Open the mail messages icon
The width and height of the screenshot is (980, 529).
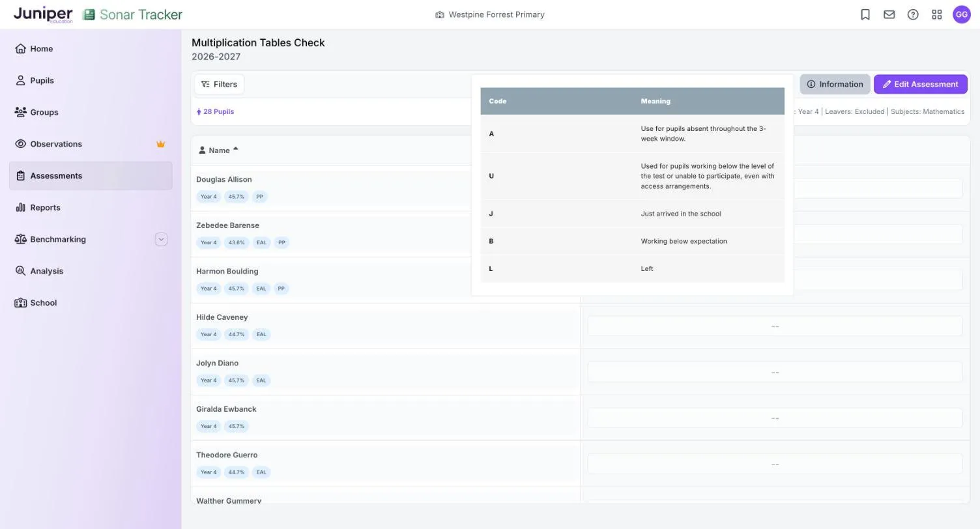889,14
